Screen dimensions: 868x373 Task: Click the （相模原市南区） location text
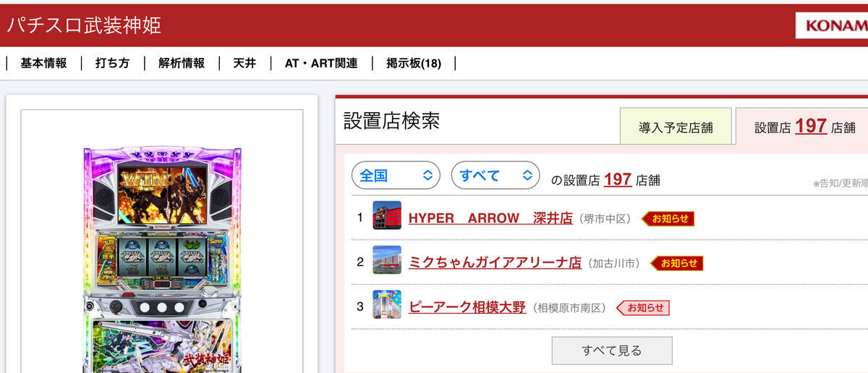coord(569,308)
